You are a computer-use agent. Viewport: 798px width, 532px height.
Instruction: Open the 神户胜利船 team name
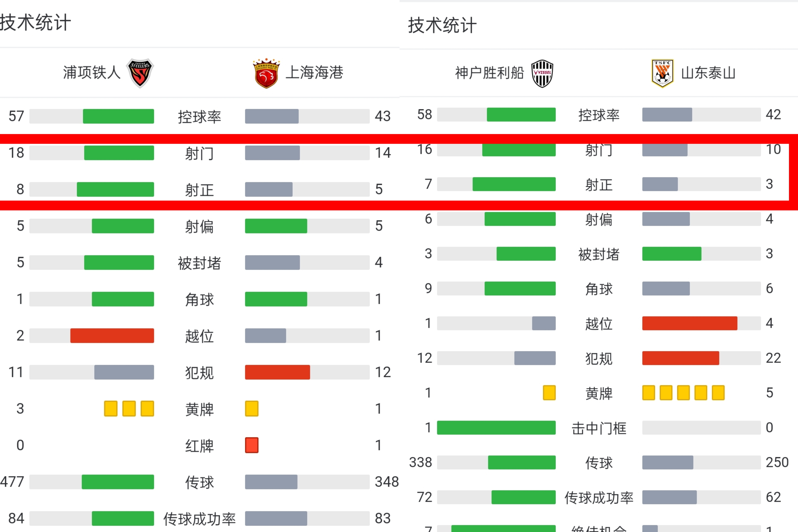coord(489,73)
